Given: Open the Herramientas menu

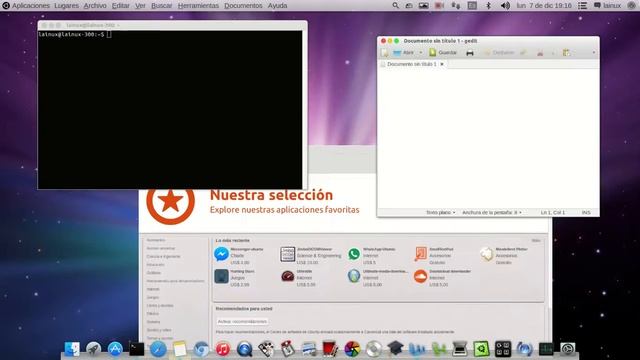Looking at the screenshot, I should tap(198, 6).
